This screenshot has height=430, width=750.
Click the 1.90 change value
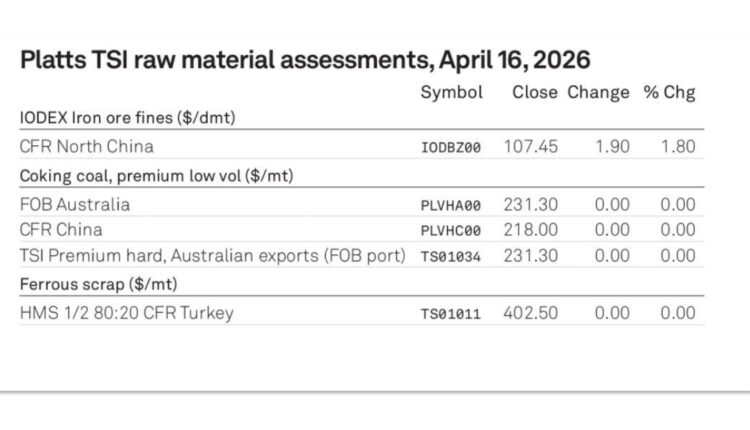point(612,146)
